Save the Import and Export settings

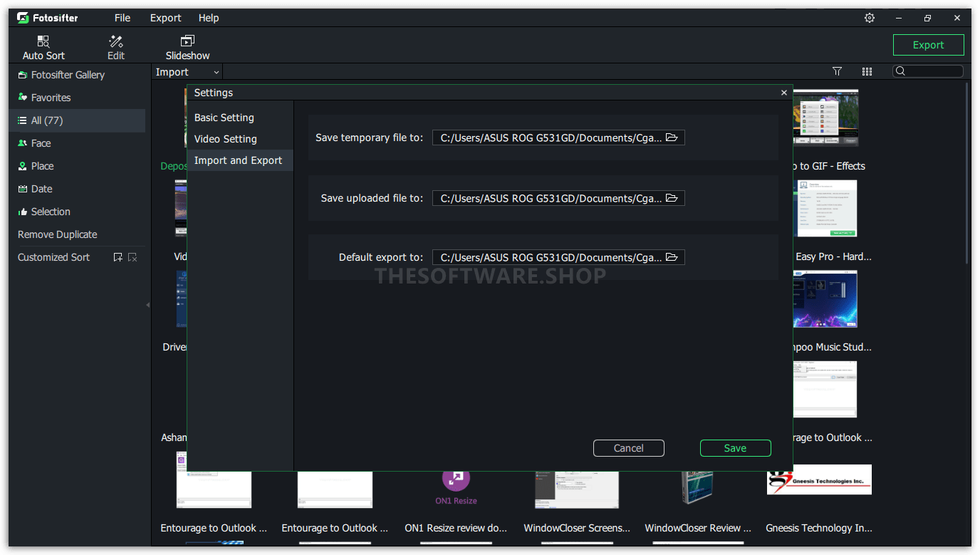[x=735, y=447]
